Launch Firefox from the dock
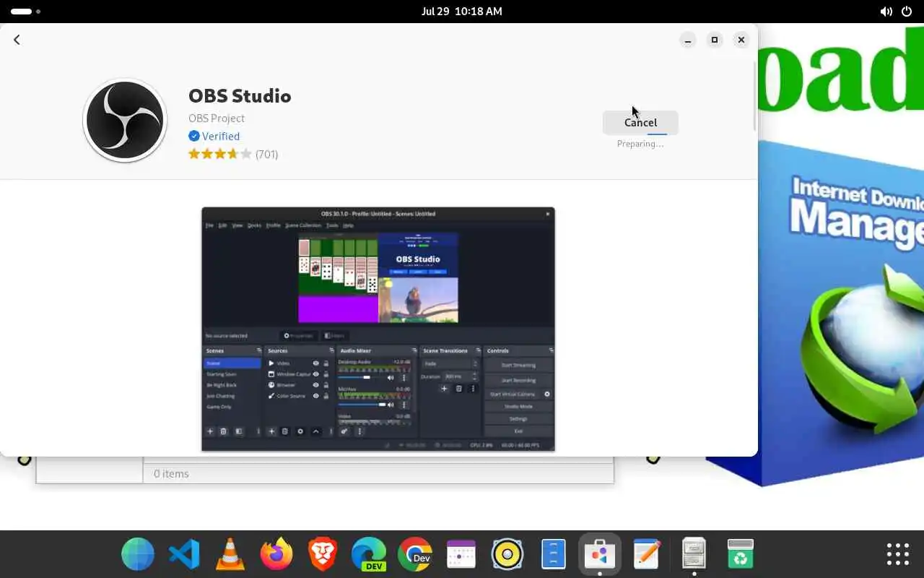924x578 pixels. tap(276, 554)
